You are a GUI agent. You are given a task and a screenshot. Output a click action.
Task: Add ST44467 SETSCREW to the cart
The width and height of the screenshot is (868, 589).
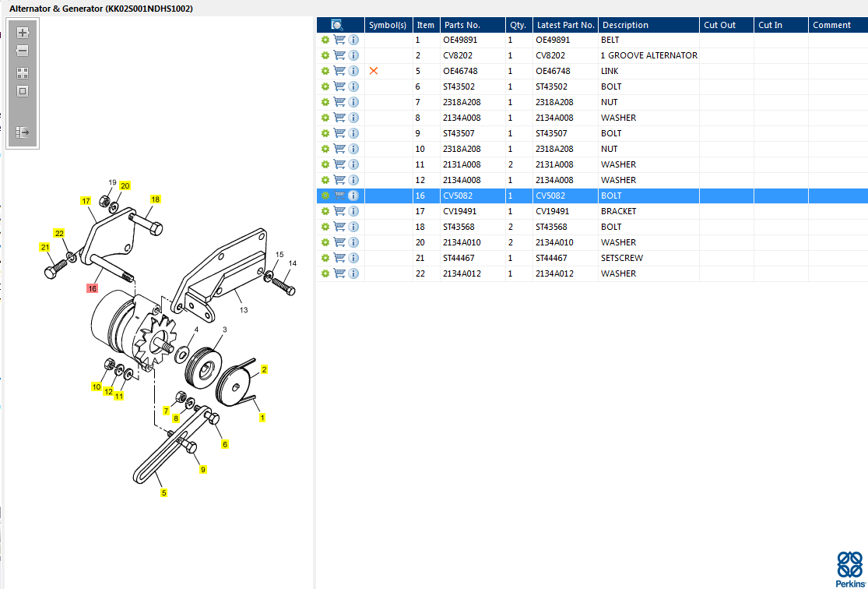[x=339, y=258]
